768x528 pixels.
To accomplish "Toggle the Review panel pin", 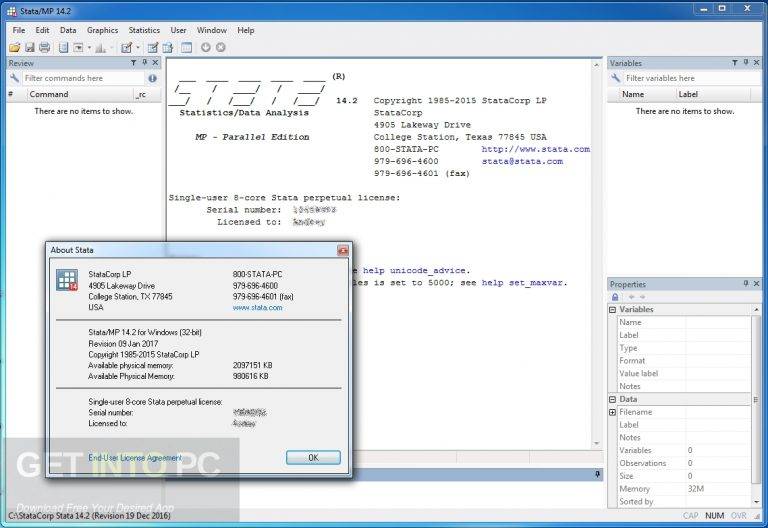I will coord(144,63).
